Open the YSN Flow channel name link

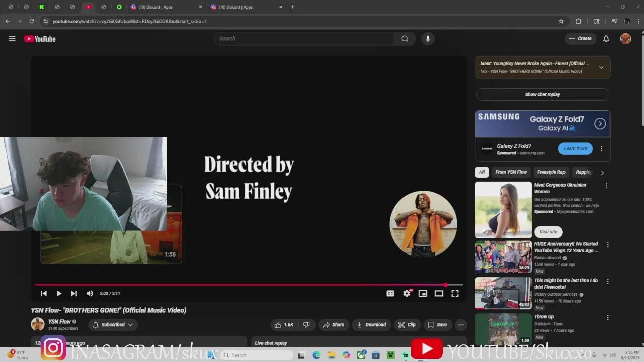click(59, 322)
